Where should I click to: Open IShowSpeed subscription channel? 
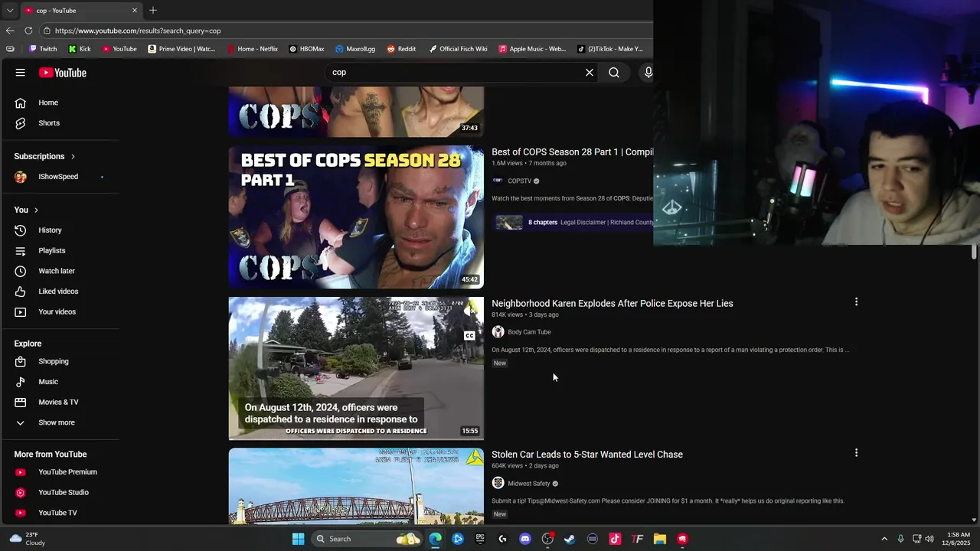click(60, 177)
